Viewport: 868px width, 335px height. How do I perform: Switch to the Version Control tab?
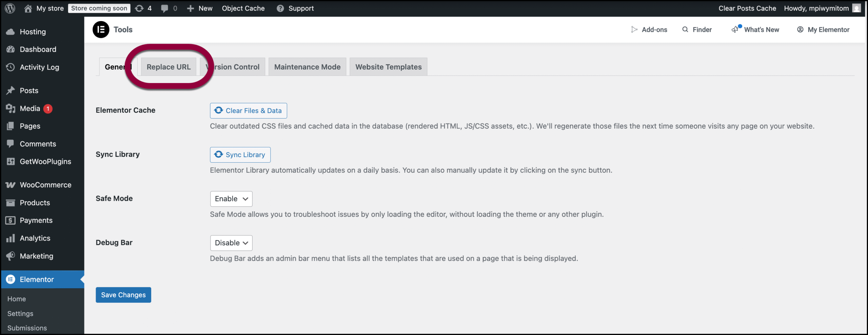coord(233,67)
